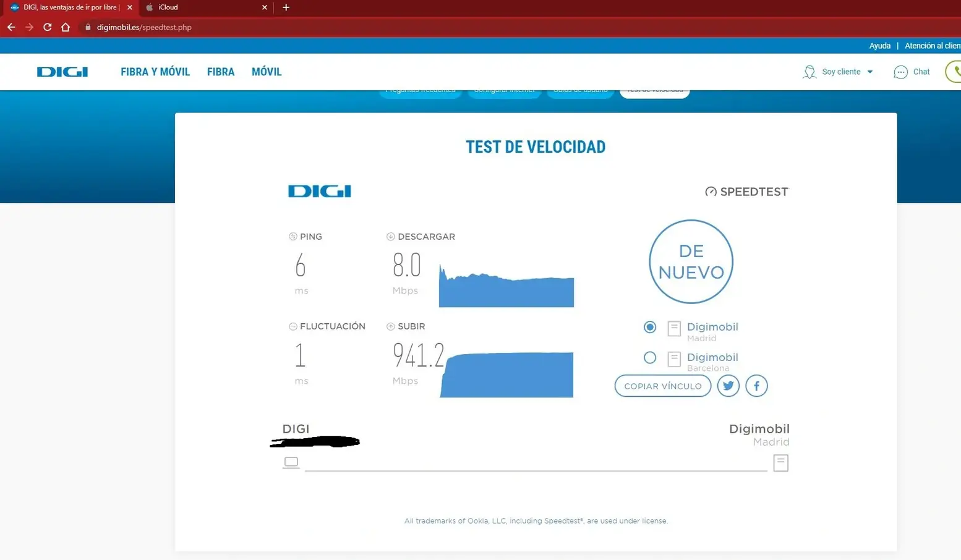Click the address bar URL

click(x=144, y=27)
